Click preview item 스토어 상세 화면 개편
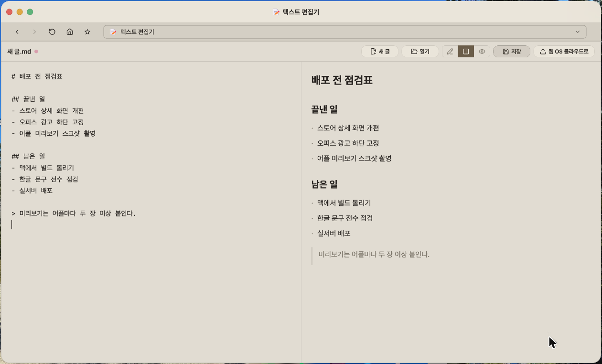The image size is (602, 364). (348, 128)
